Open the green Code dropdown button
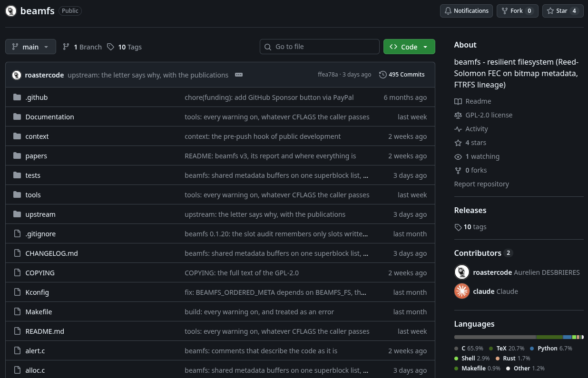This screenshot has height=378, width=588. tap(409, 47)
